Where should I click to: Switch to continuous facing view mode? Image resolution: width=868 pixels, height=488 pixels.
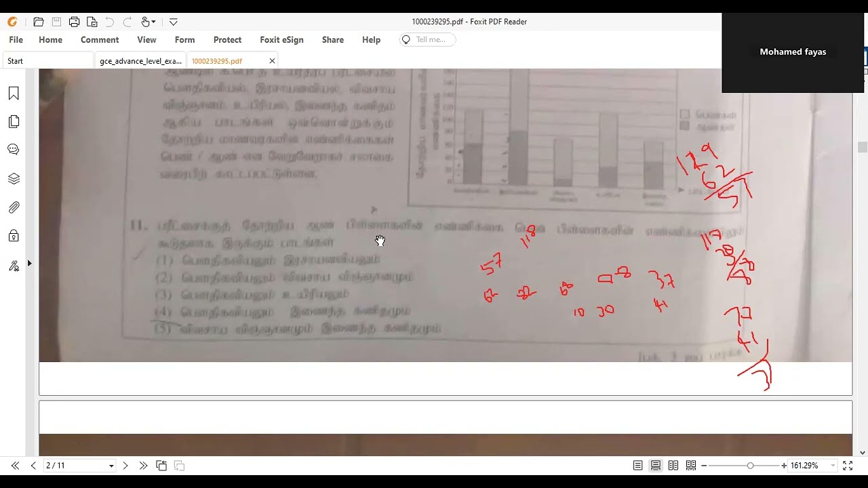pos(691,466)
